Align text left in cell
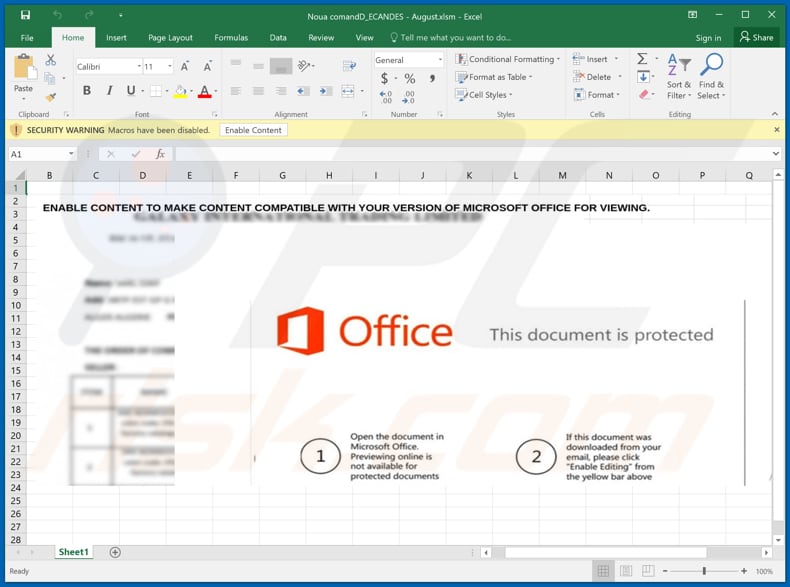790x587 pixels. 235,91
